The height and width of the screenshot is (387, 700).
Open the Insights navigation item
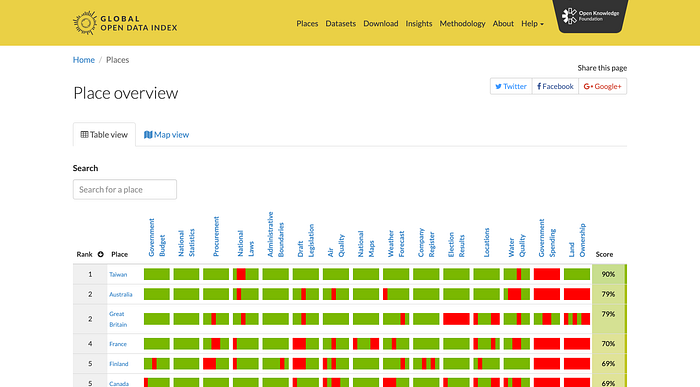[419, 24]
